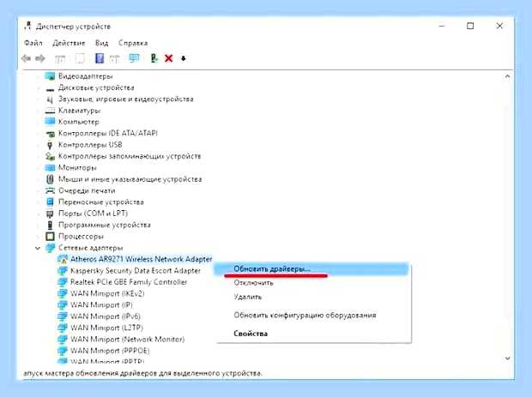Choose Удалить in the context menu

point(248,297)
